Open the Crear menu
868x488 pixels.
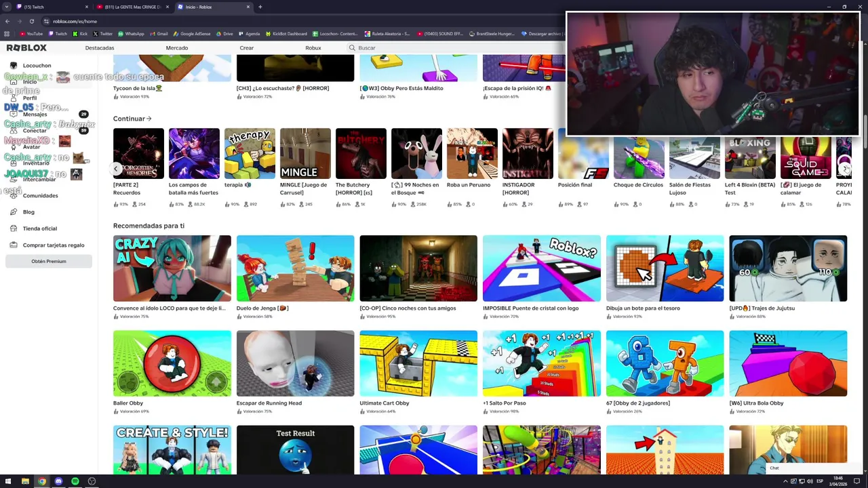click(247, 48)
